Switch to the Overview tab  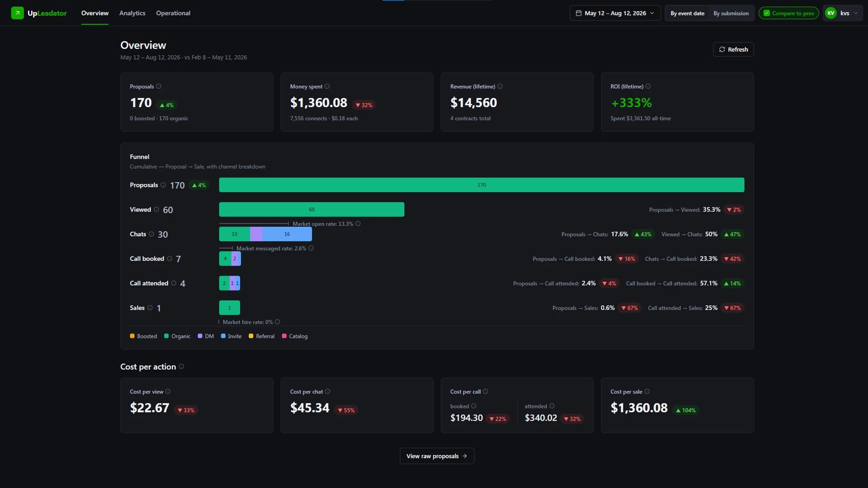click(x=95, y=13)
